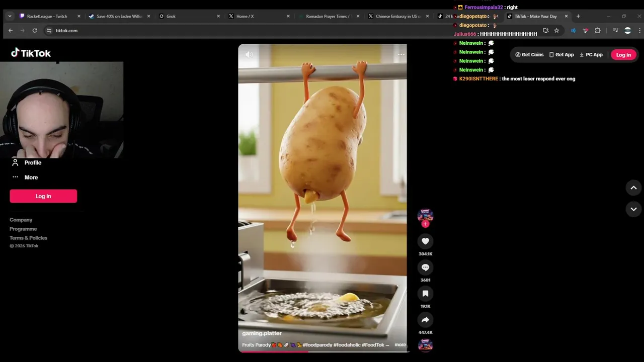
Task: Expand video caption with 'more'
Action: (400, 345)
